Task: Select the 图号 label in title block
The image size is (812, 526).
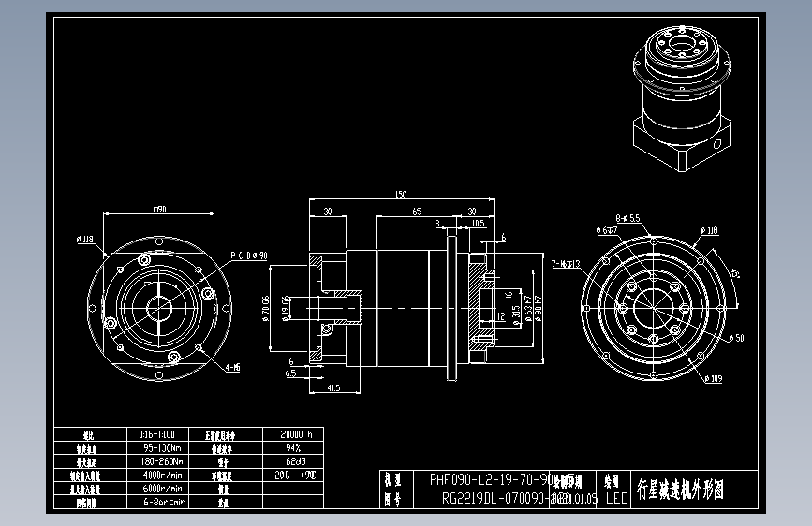Action: [x=393, y=499]
